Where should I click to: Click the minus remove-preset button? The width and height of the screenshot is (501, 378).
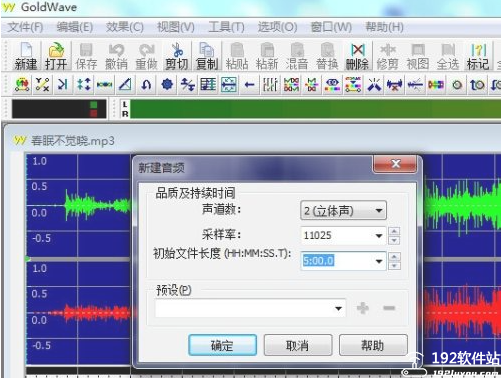pos(389,308)
